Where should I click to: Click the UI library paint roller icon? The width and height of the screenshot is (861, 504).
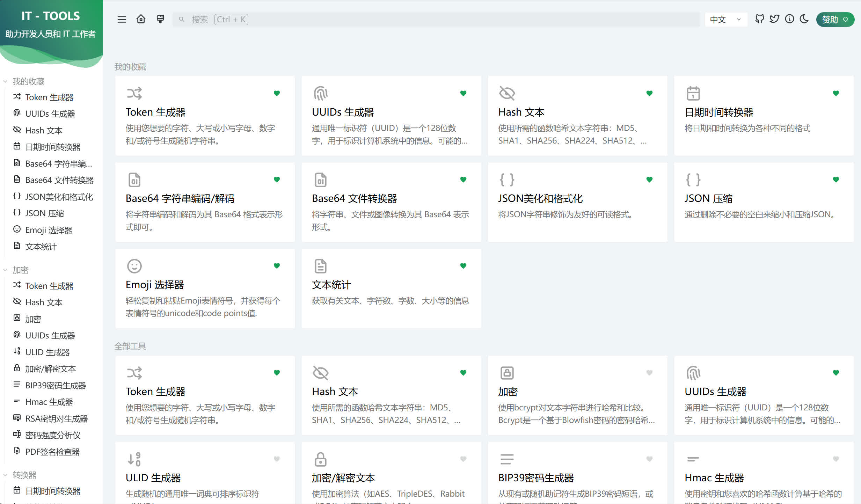pyautogui.click(x=160, y=19)
